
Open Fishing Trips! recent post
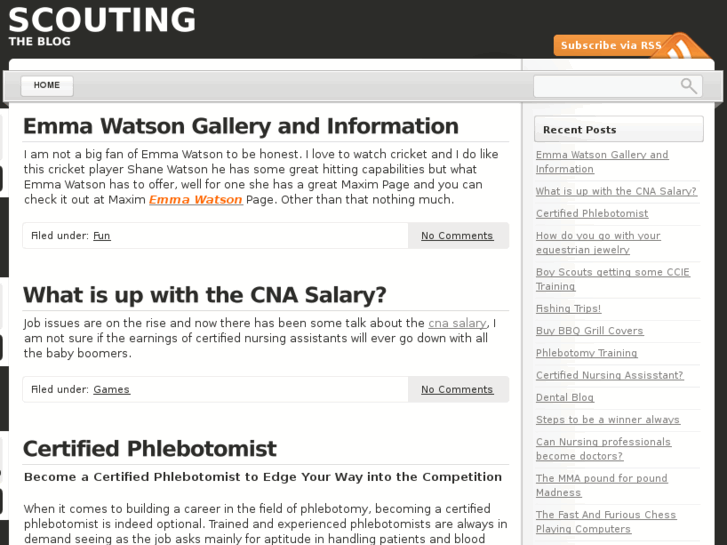click(568, 309)
